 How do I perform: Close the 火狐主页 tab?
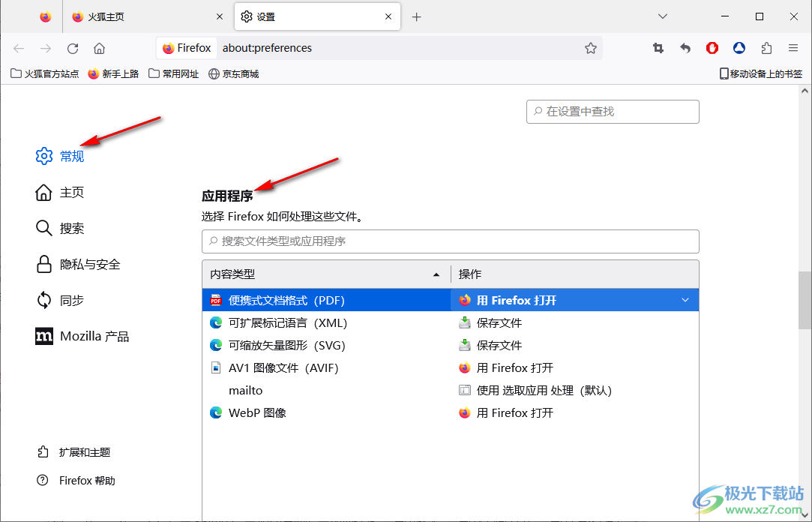point(220,17)
